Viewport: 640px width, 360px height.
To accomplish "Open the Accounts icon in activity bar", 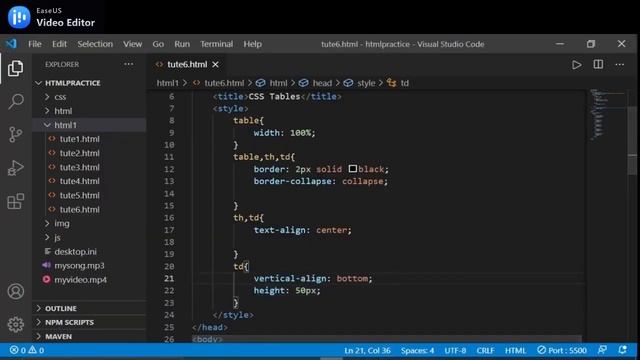I will pos(16,291).
